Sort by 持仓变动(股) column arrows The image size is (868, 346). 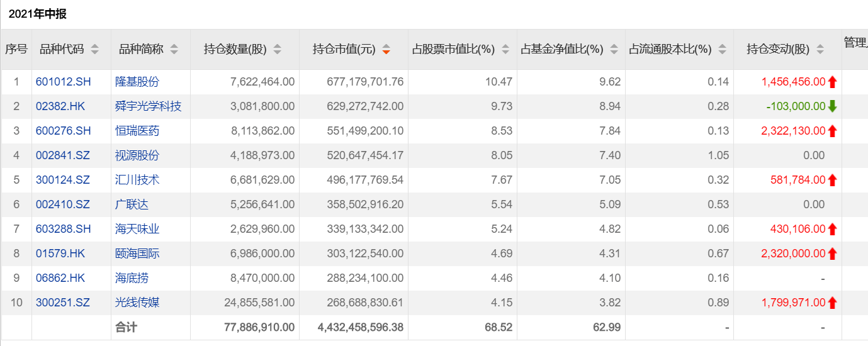pos(820,49)
